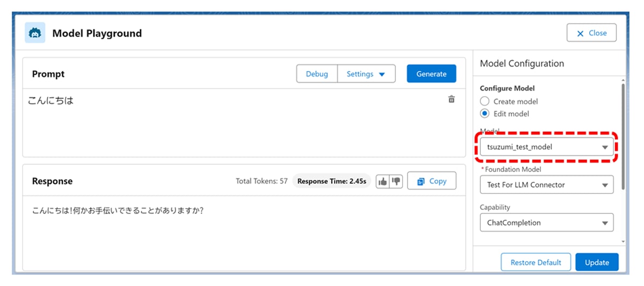Screen dimensions: 644x286
Task: Click Update to save the model
Action: (x=597, y=262)
